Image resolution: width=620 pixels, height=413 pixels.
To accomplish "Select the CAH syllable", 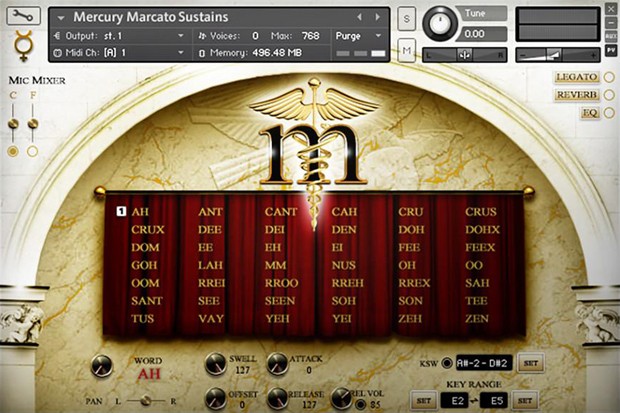I will pyautogui.click(x=344, y=212).
